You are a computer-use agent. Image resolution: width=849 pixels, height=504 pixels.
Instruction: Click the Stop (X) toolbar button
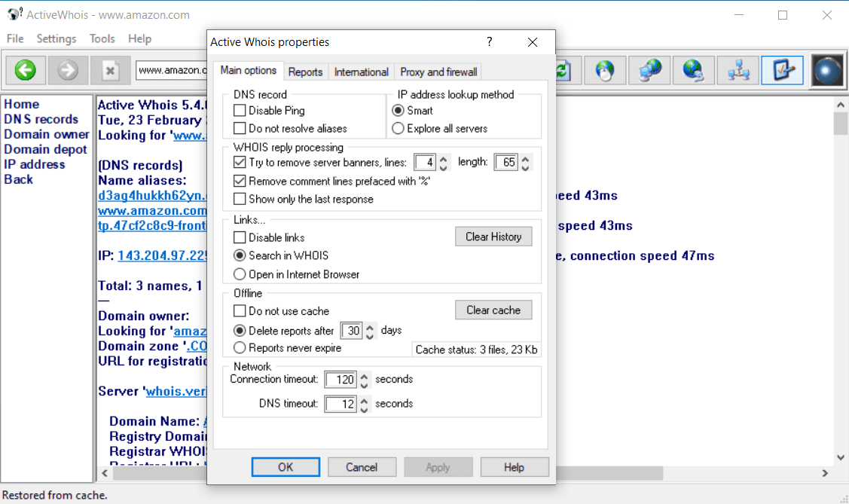tap(111, 70)
